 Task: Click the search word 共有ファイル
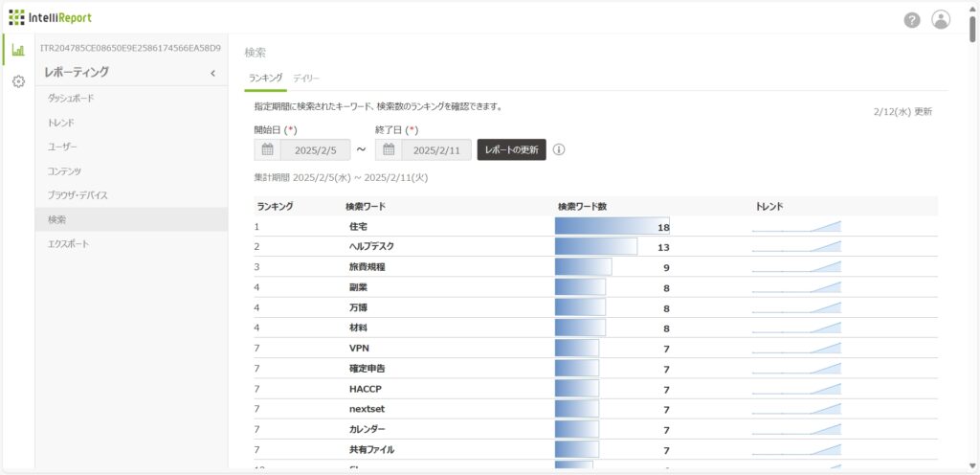371,450
